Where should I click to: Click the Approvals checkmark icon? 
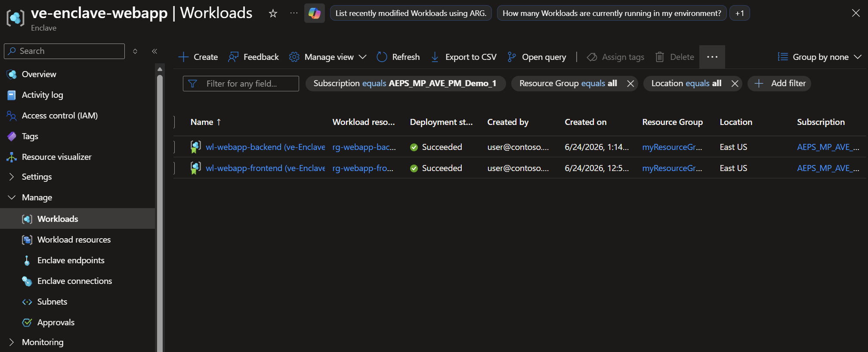27,323
